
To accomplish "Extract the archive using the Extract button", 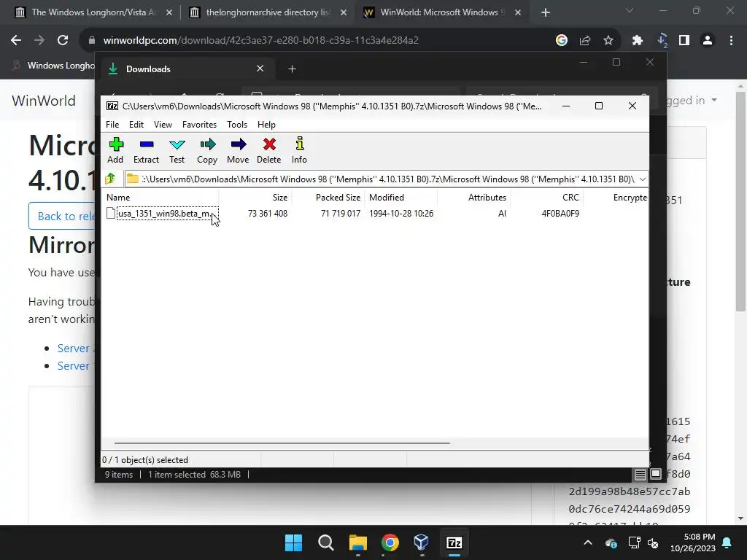I will point(146,150).
